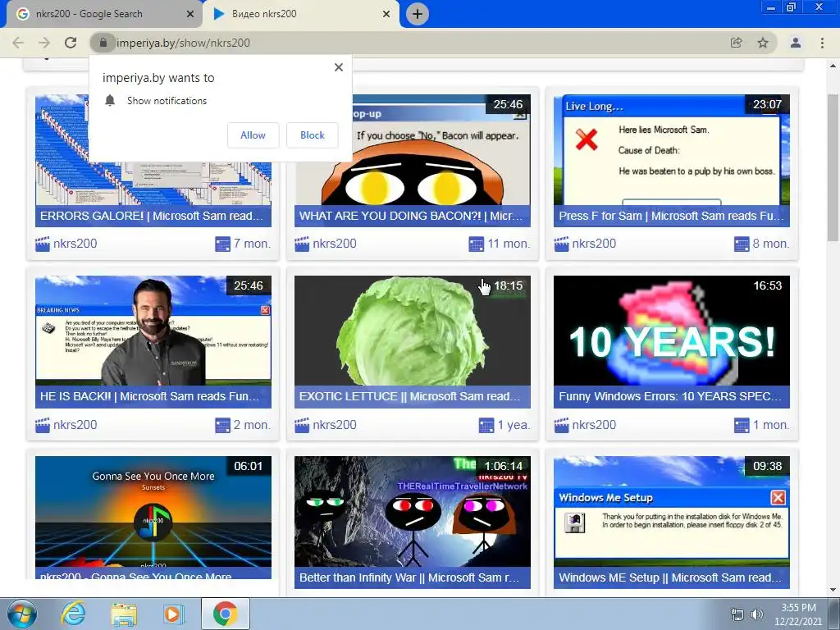Click calendar icon next to 8 mon.

(x=742, y=244)
